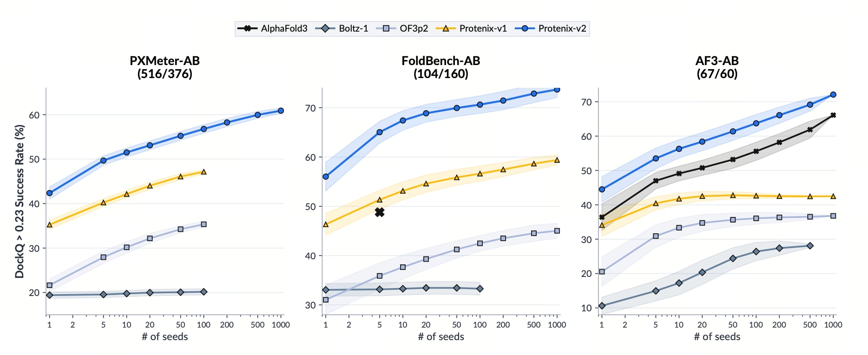Image resolution: width=868 pixels, height=355 pixels.
Task: Click Boltz-1 diamond at 100 seeds in FoldBench-AB
Action: coord(480,289)
